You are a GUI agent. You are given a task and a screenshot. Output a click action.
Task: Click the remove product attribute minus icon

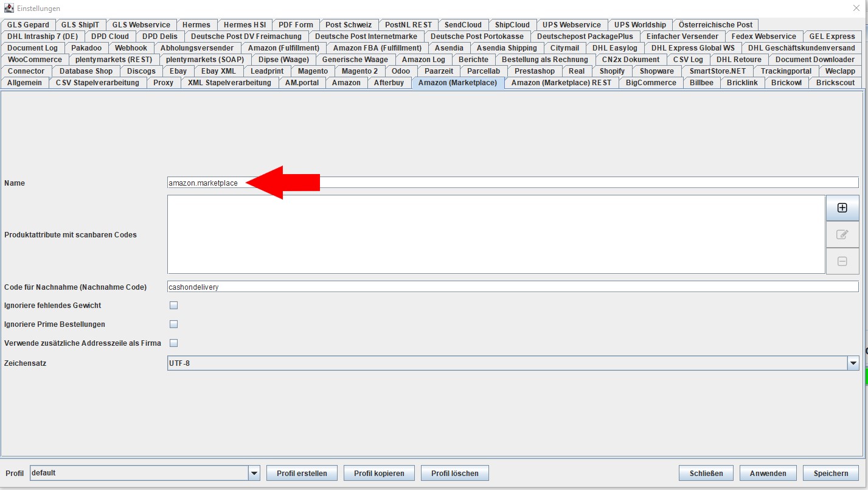842,261
